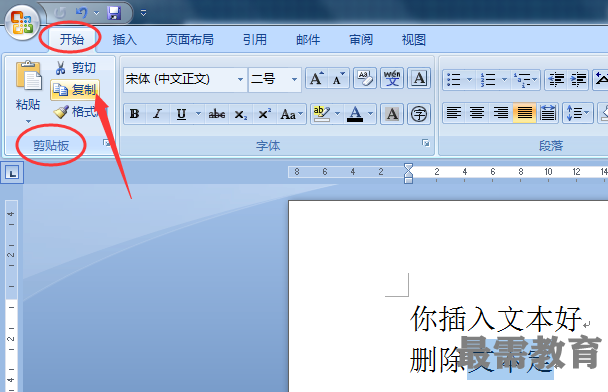Click the text 你插入文本好
This screenshot has height=392, width=608.
[496, 319]
